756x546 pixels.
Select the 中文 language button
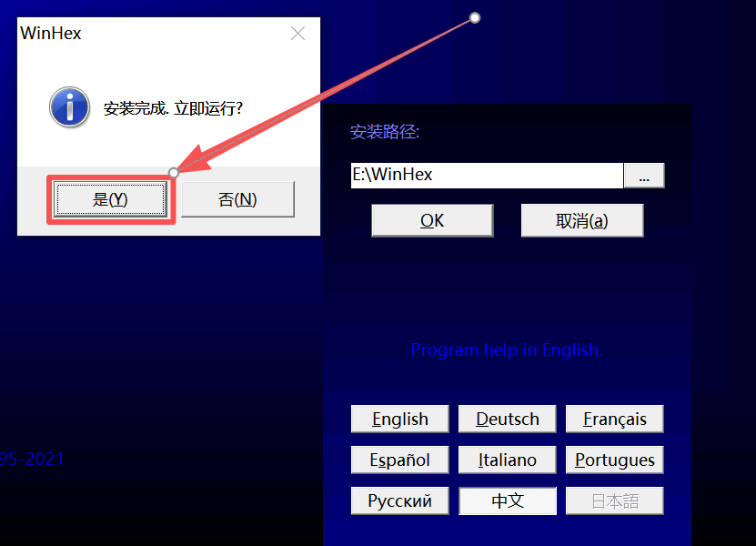click(508, 501)
